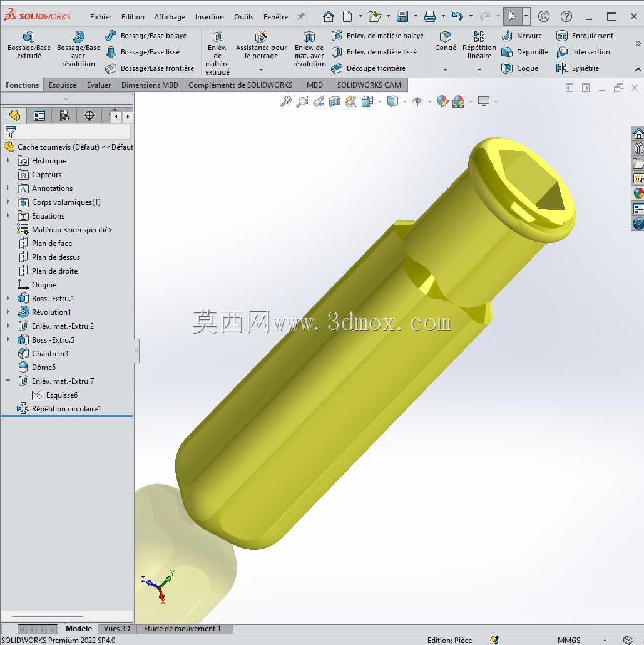644x645 pixels.
Task: Undo the last action
Action: 457,16
